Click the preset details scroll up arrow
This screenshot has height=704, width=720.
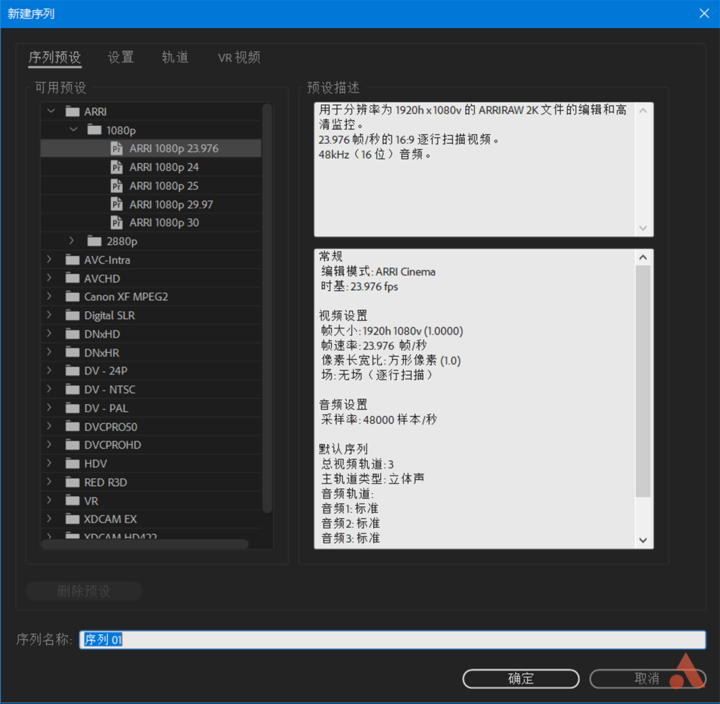tap(643, 257)
